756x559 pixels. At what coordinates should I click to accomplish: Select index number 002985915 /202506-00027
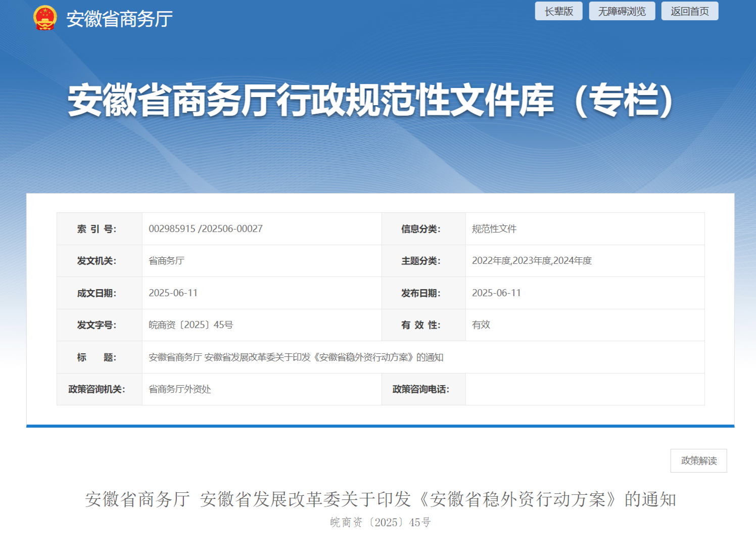coord(206,228)
